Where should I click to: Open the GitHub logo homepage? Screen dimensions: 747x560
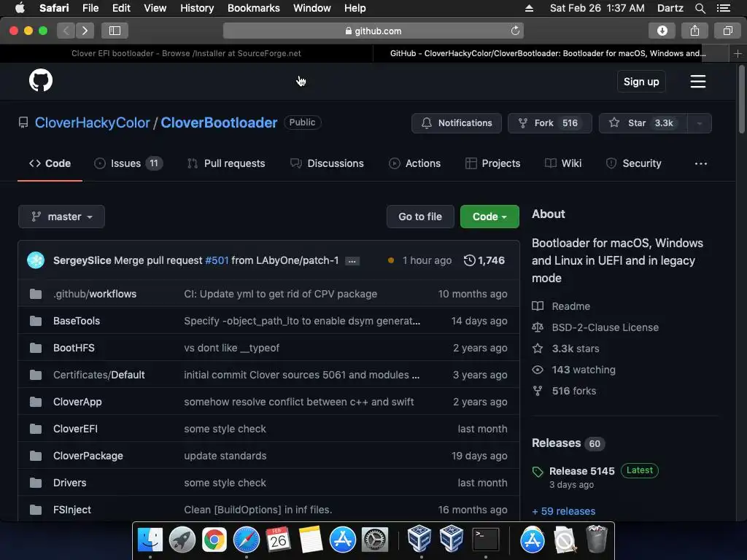pyautogui.click(x=41, y=80)
